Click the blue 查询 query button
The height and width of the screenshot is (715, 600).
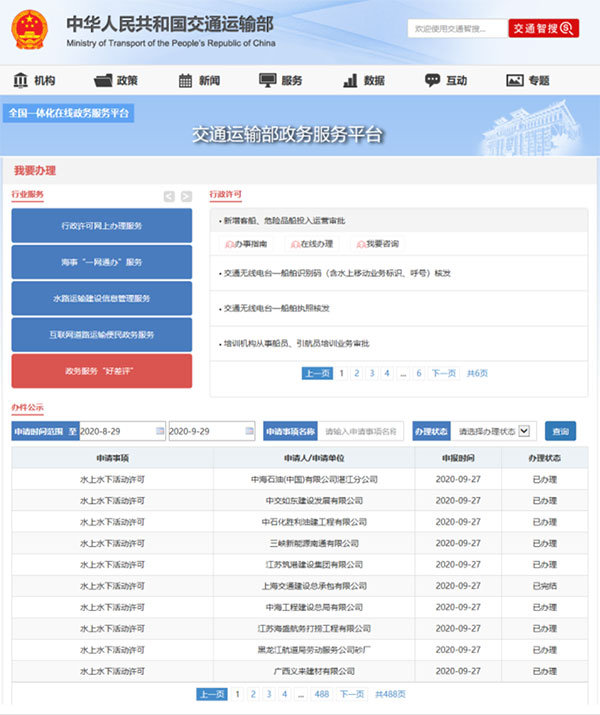[x=560, y=431]
